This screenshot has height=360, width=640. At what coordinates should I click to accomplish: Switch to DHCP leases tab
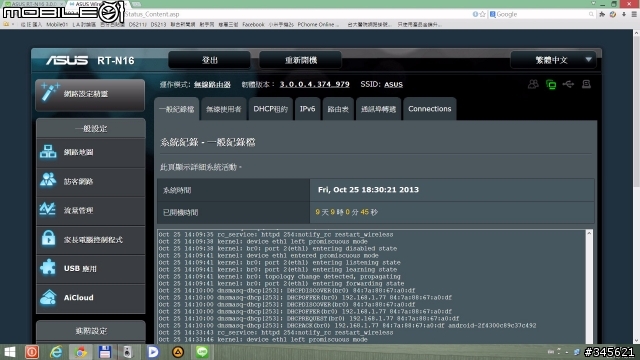[270, 109]
